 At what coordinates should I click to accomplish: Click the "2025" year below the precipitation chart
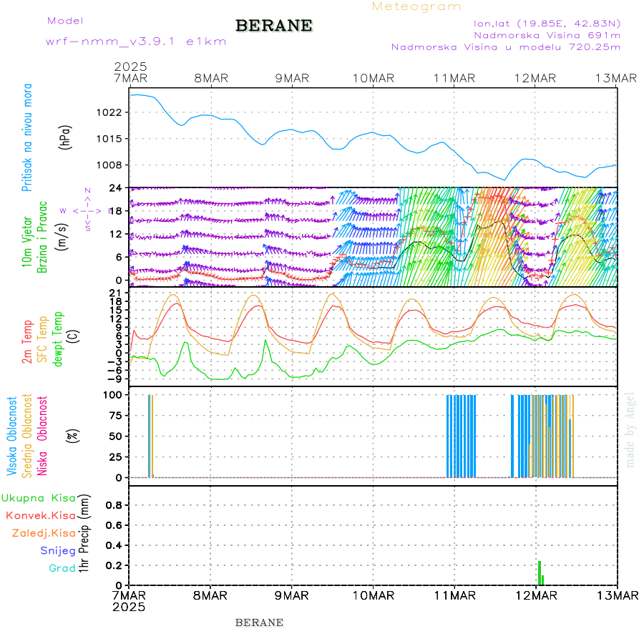[x=129, y=607]
